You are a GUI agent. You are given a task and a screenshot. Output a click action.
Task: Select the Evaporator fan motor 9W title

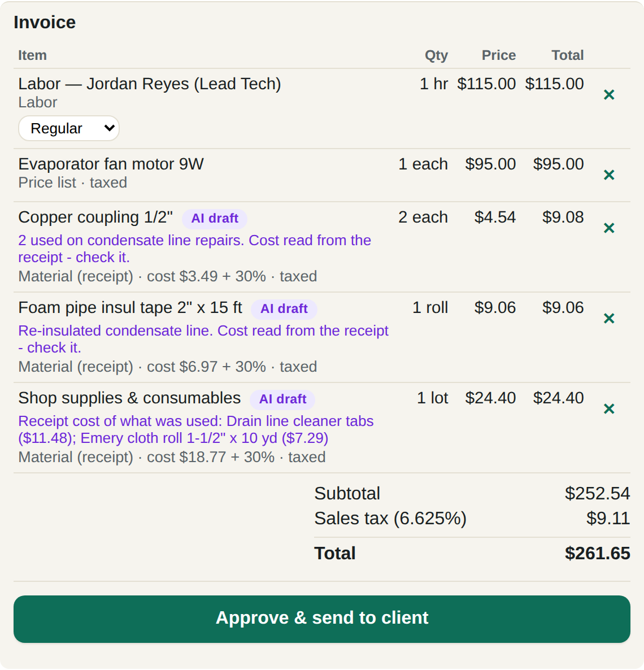coord(111,164)
